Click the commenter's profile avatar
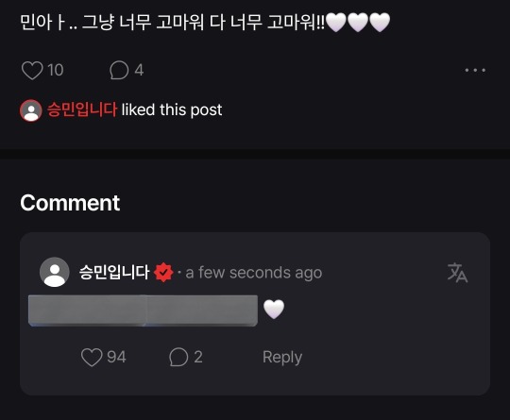 (55, 272)
